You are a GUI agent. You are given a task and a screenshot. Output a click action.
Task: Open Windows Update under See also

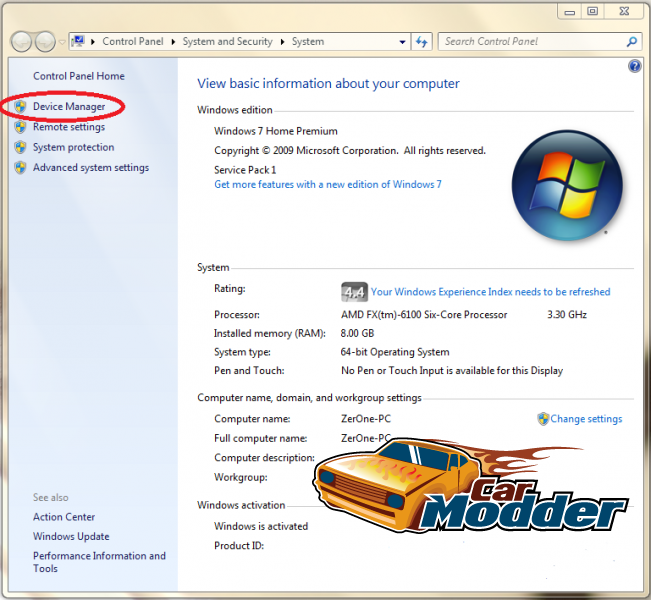click(x=71, y=536)
